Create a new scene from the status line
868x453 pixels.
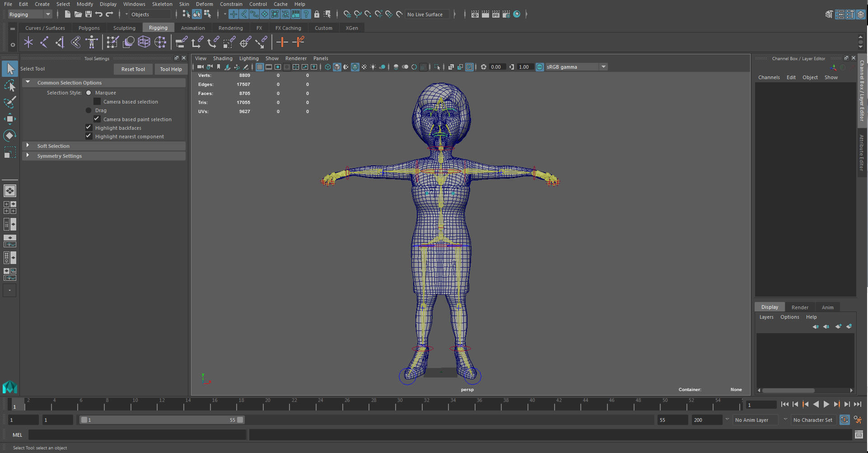click(68, 14)
